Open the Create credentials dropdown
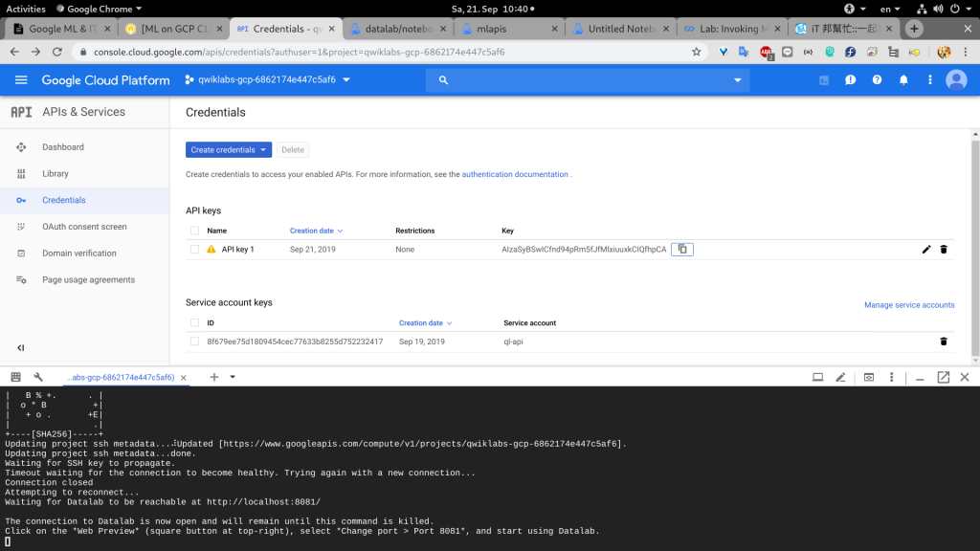The width and height of the screenshot is (980, 551). tap(228, 150)
